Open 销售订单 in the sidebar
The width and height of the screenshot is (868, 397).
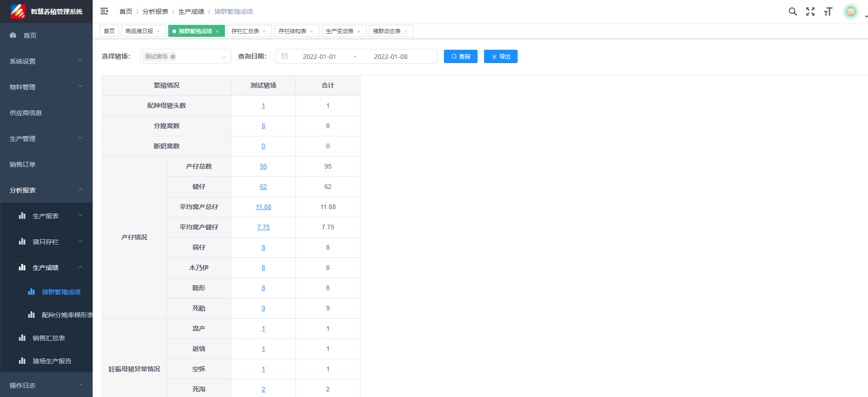pos(46,164)
